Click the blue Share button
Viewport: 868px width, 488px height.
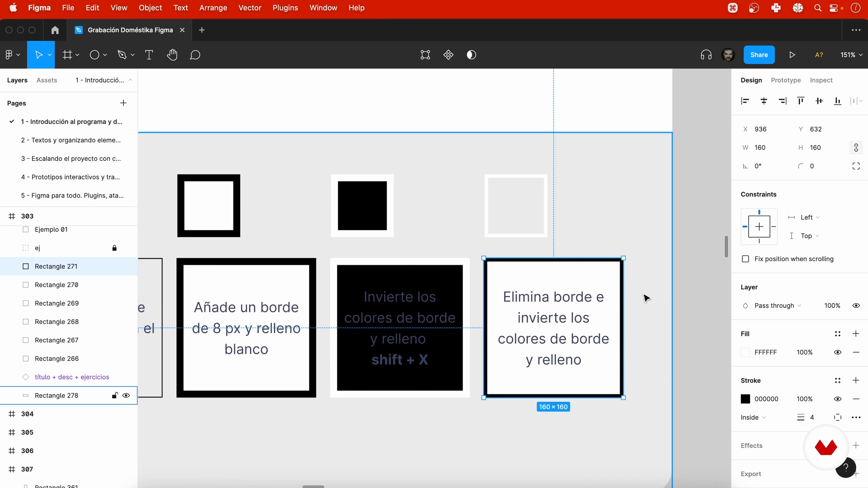coord(759,55)
